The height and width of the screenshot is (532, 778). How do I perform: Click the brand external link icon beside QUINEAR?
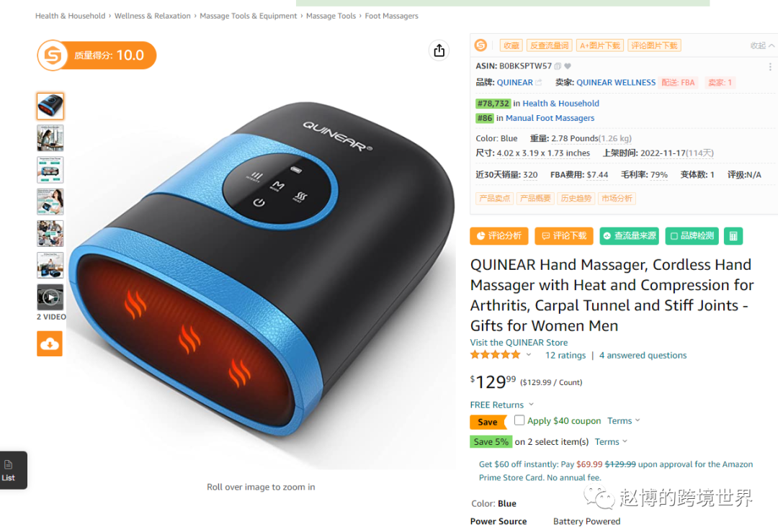coord(539,82)
